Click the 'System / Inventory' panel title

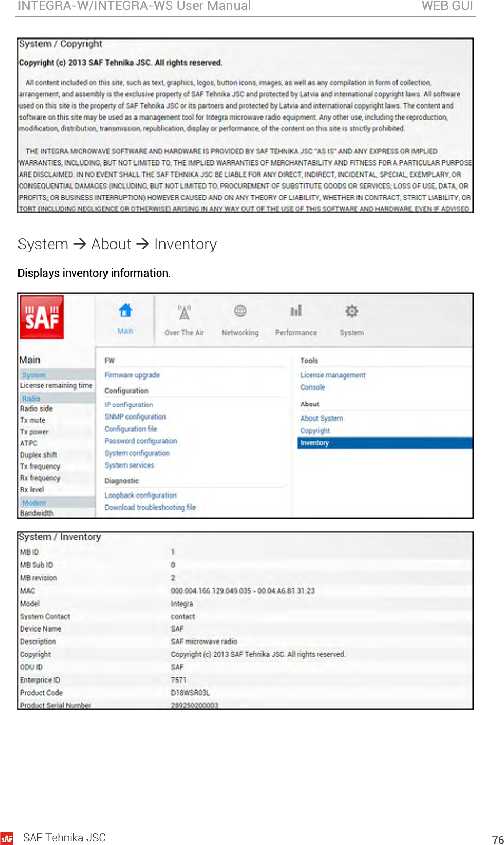(60, 537)
